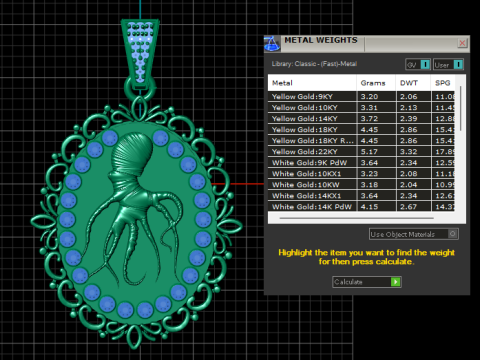Click the 2.06 DWT cell
Screen dimensions: 480x360
click(414, 97)
